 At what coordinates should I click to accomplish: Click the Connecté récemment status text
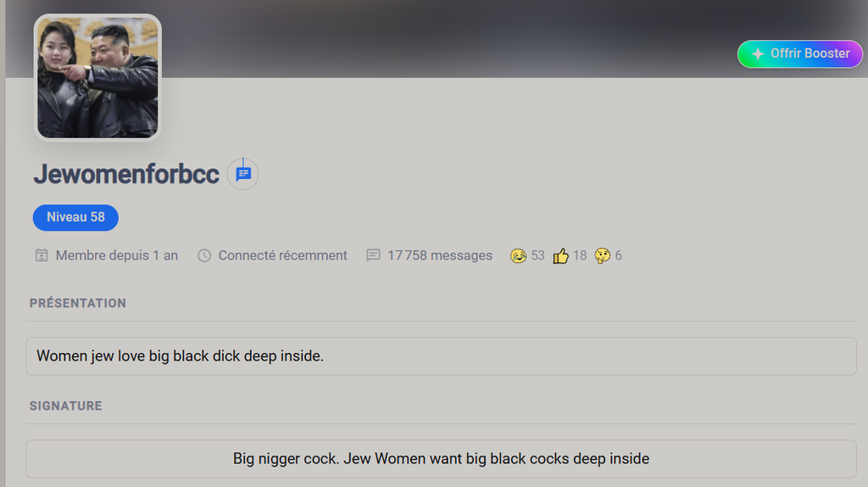[282, 255]
